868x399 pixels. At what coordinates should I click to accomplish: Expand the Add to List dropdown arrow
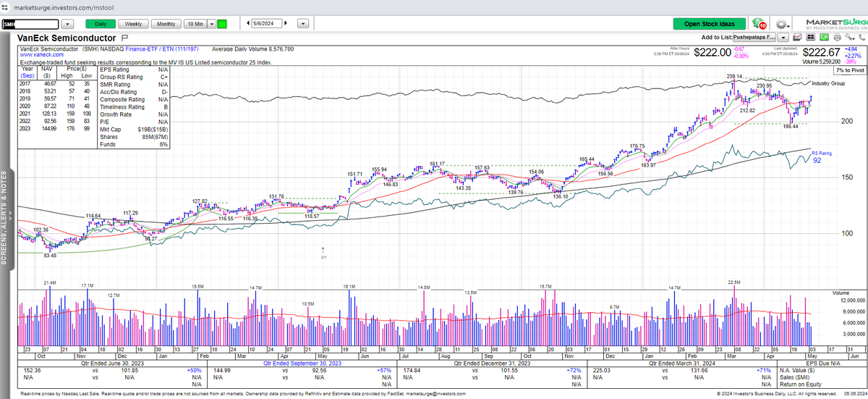click(783, 37)
